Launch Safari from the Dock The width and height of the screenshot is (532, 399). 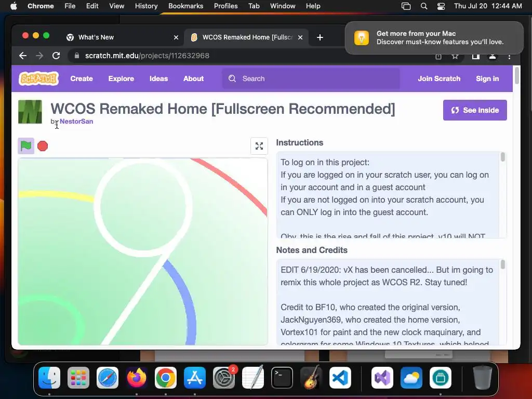(x=108, y=378)
